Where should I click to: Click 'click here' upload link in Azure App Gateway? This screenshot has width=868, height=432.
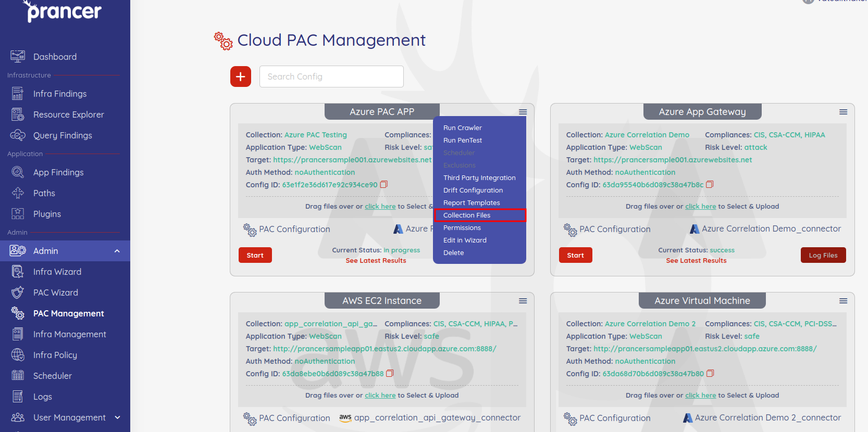[701, 207]
